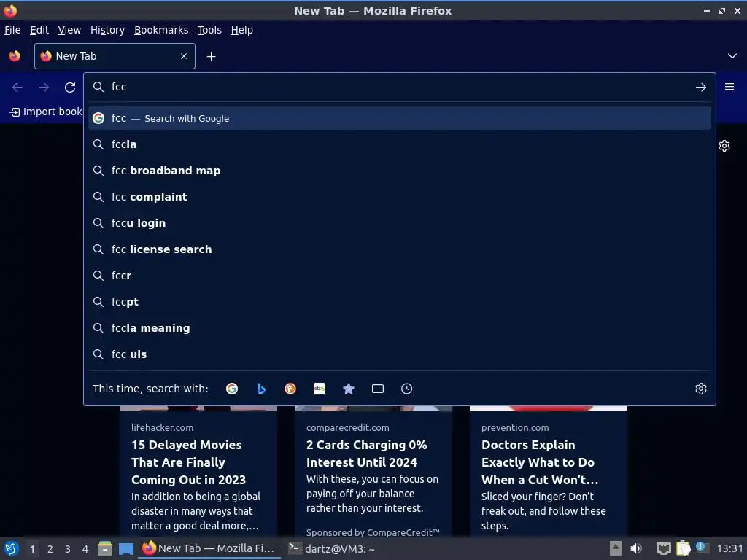This screenshot has height=560, width=747.
Task: Search open tabs via tab icon
Action: [378, 389]
